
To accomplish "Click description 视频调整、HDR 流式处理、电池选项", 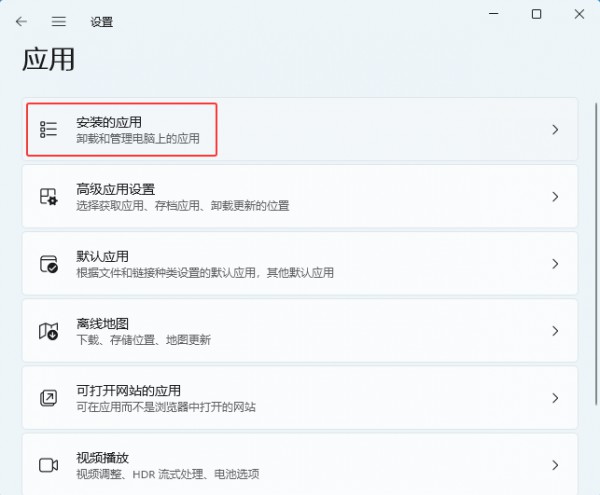I will pos(168,474).
